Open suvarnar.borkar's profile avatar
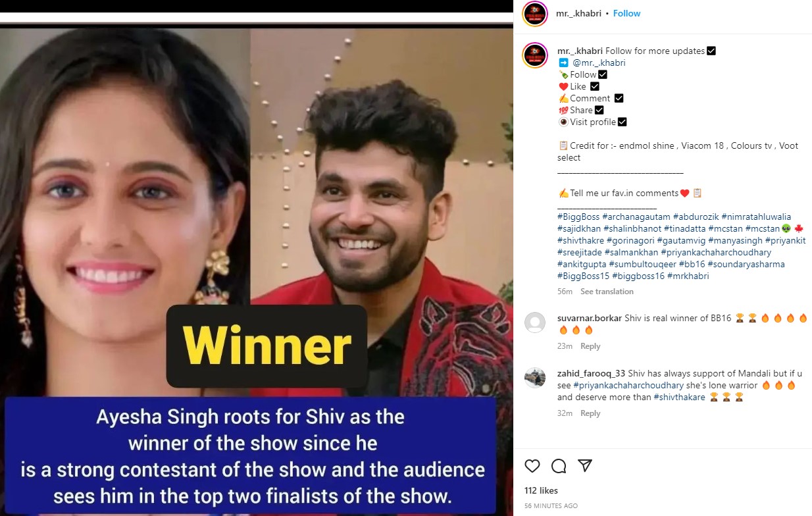Viewport: 812px width, 516px height. tap(535, 322)
